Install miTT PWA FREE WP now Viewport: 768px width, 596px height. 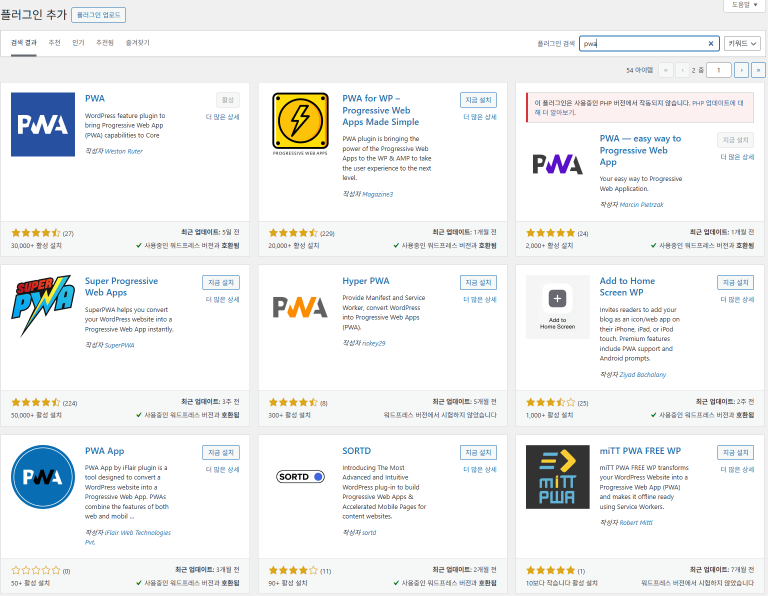(736, 453)
